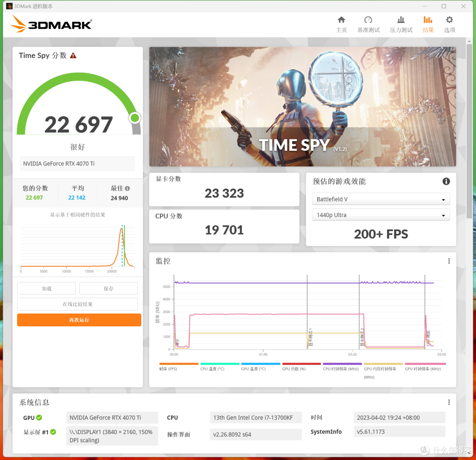Click warning triangle next to Time Spy 分数
Image resolution: width=476 pixels, height=460 pixels.
(73, 56)
